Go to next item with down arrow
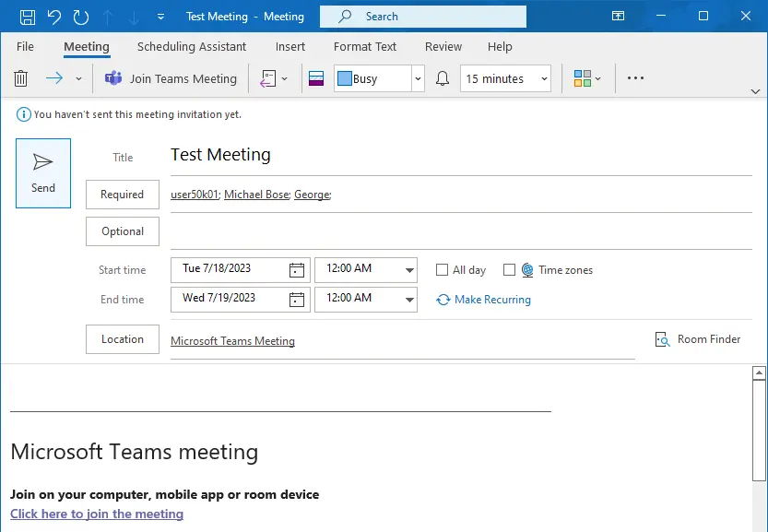 pyautogui.click(x=134, y=17)
